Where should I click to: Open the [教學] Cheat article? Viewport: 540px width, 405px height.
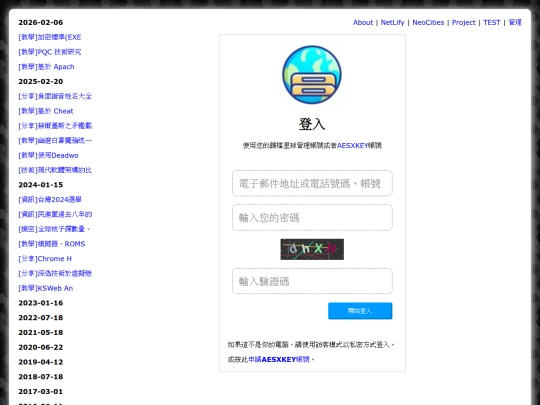(x=46, y=111)
